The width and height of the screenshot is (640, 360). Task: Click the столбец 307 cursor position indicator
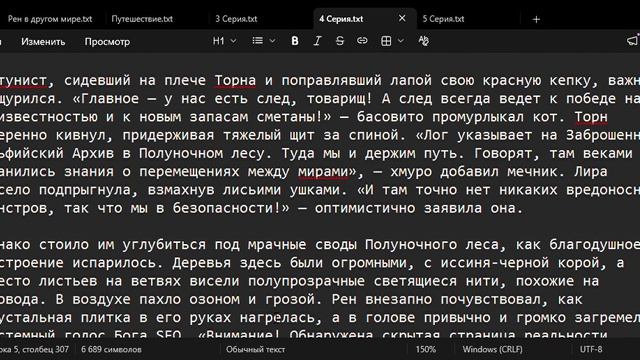(x=45, y=349)
